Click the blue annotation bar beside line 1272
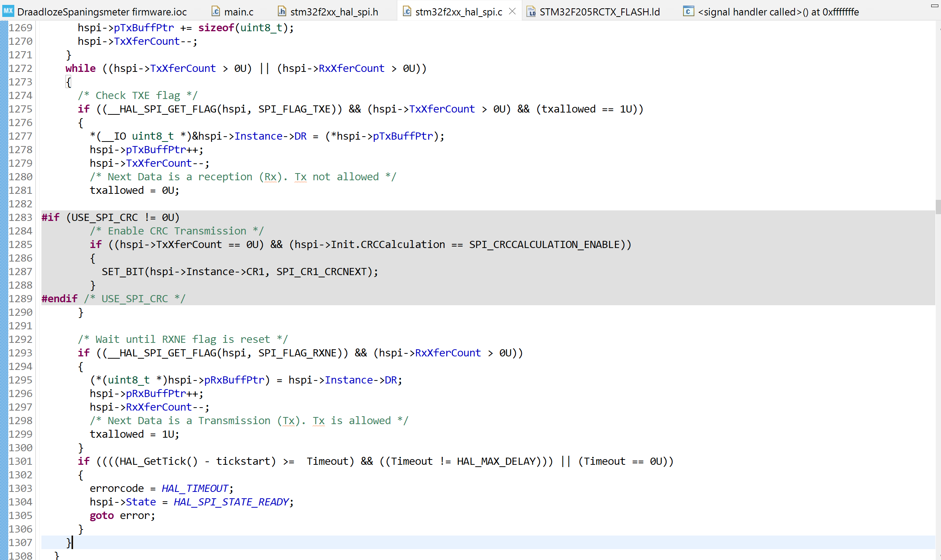 pyautogui.click(x=4, y=68)
